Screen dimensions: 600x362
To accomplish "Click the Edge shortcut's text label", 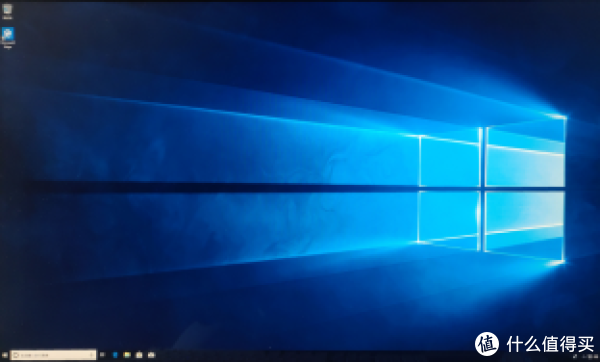I will [8, 45].
